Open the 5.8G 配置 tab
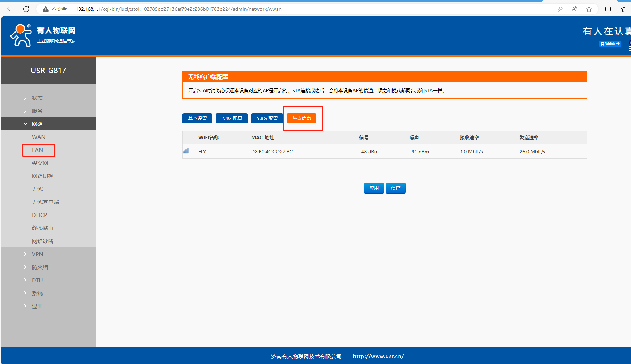The width and height of the screenshot is (631, 364). click(x=267, y=118)
